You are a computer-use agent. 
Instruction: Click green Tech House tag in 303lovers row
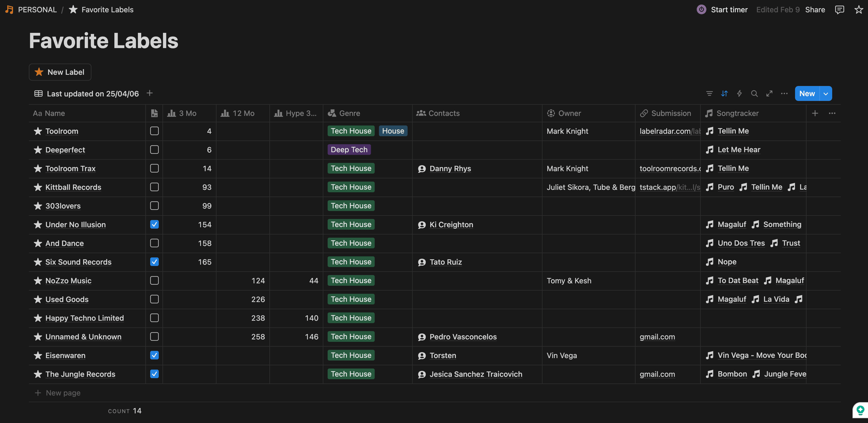[x=351, y=206]
